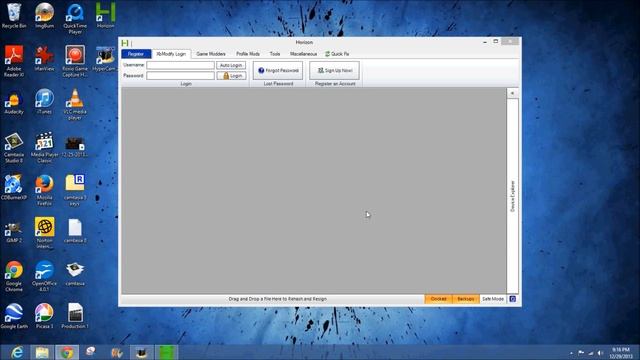The image size is (640, 360).
Task: Select the Horizon desktop shortcut
Action: pyautogui.click(x=105, y=16)
